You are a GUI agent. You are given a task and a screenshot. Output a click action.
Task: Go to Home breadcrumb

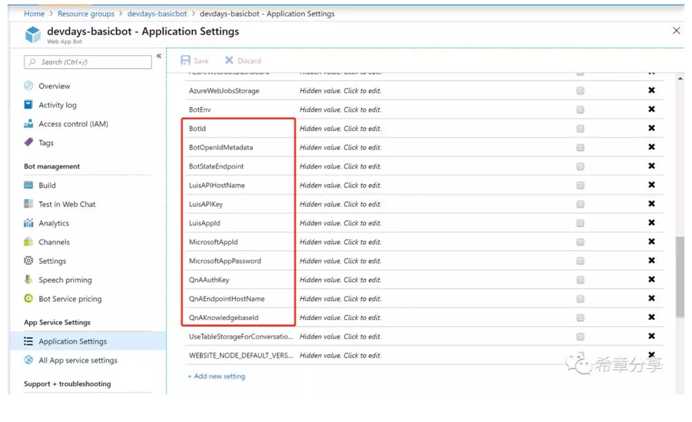coord(34,14)
